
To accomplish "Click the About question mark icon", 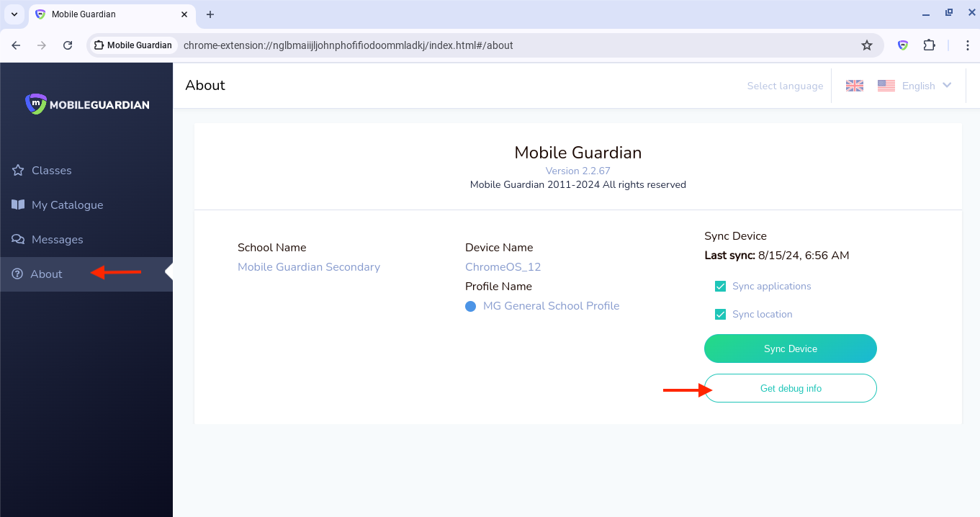I will point(18,274).
